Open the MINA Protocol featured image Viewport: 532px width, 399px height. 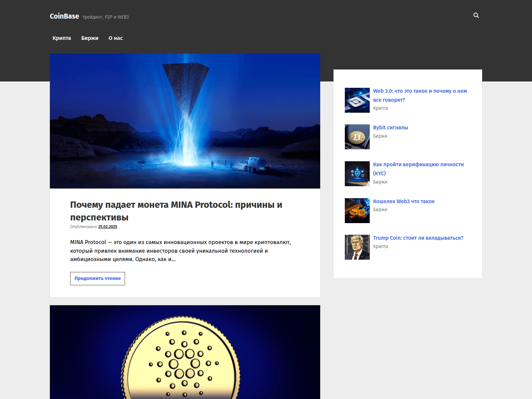click(185, 121)
